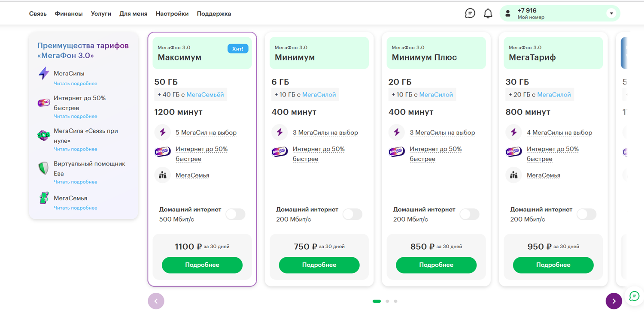Click the МегаСемья phone icon in advantages panel
The image size is (644, 313).
44,198
